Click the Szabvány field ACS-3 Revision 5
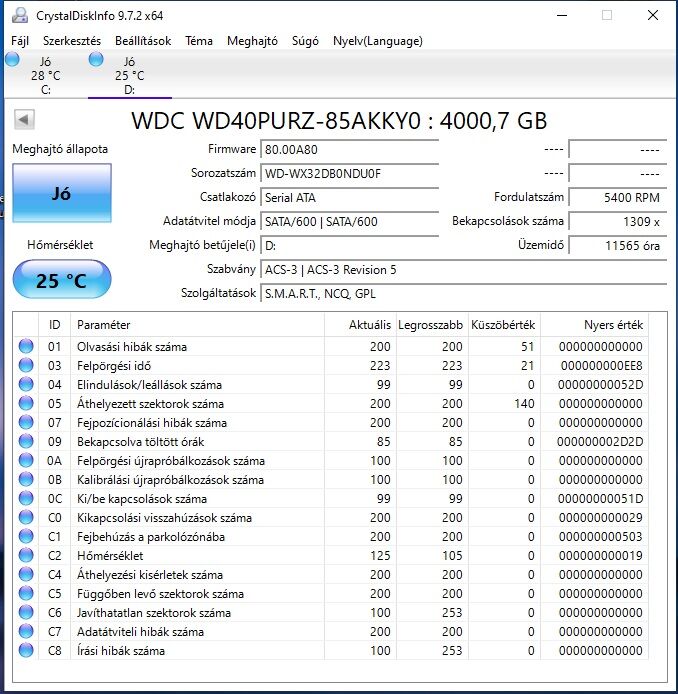The image size is (678, 694). 464,270
